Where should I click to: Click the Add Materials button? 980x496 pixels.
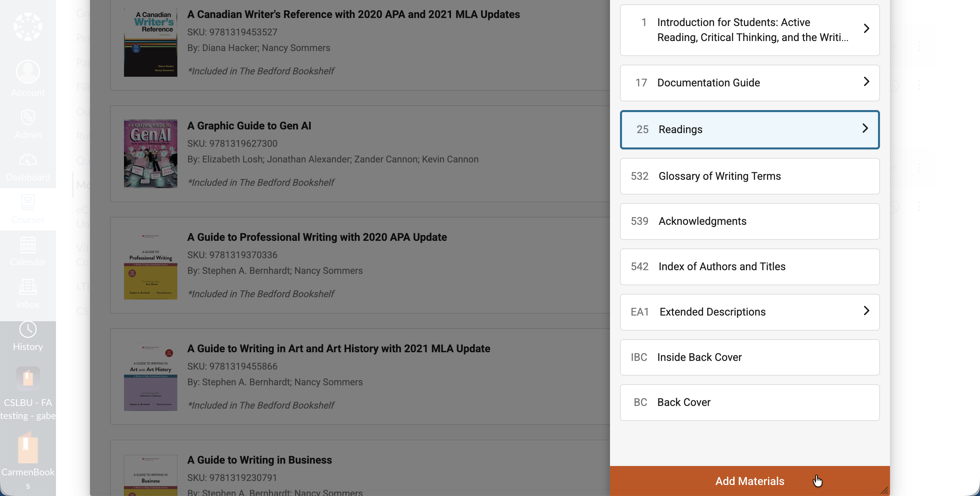click(749, 481)
